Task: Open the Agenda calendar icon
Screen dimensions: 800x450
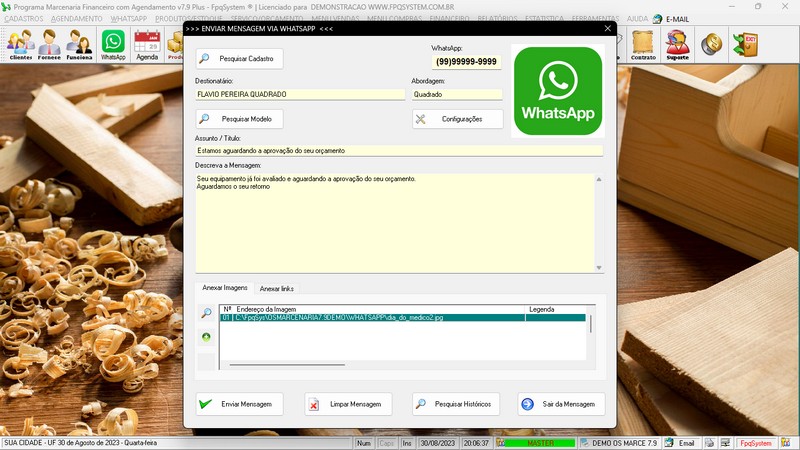Action: (147, 44)
